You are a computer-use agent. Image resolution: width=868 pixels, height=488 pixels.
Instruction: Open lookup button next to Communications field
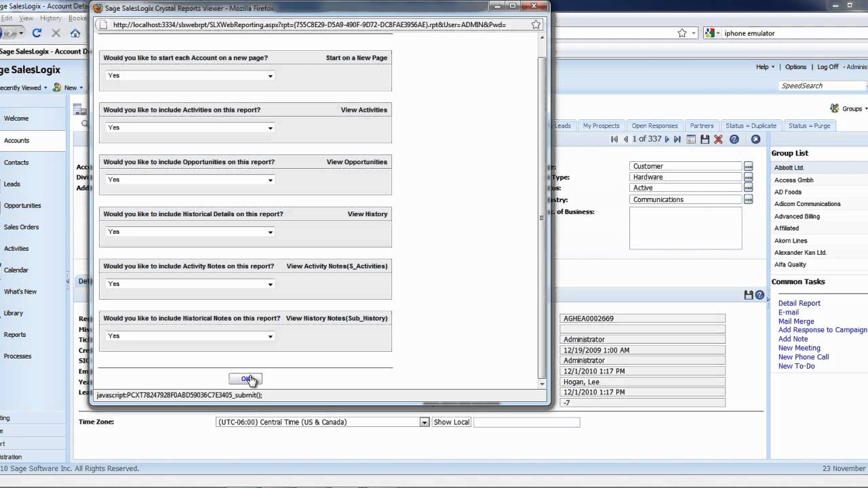pyautogui.click(x=748, y=199)
